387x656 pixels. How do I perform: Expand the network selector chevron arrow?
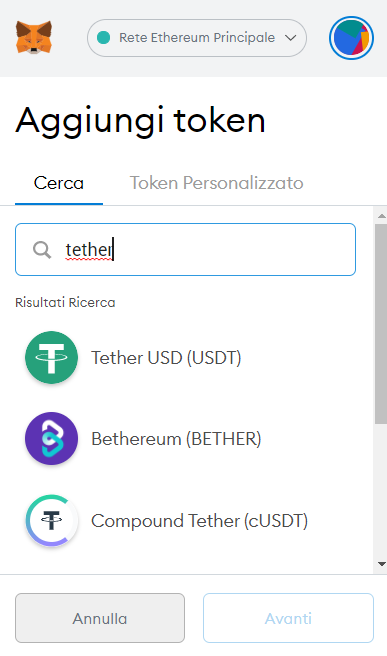[291, 38]
